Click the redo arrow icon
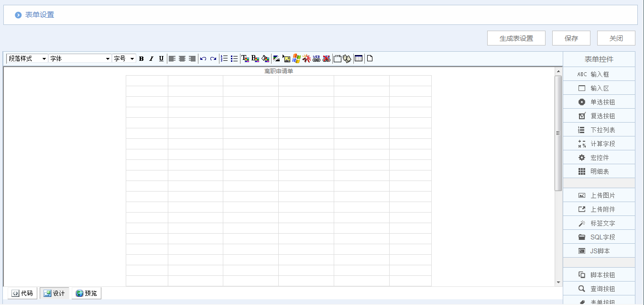This screenshot has width=644, height=305. coord(213,59)
